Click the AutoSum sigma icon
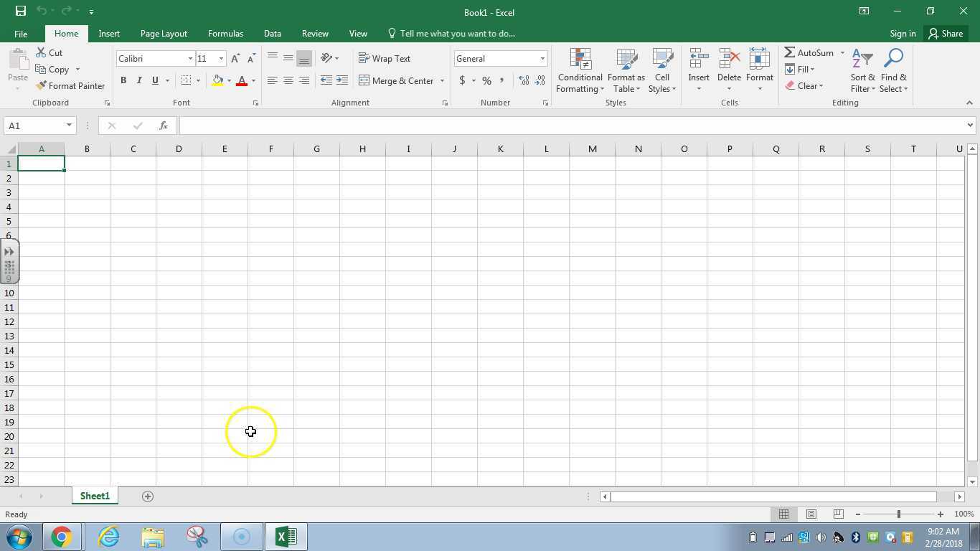 [790, 53]
